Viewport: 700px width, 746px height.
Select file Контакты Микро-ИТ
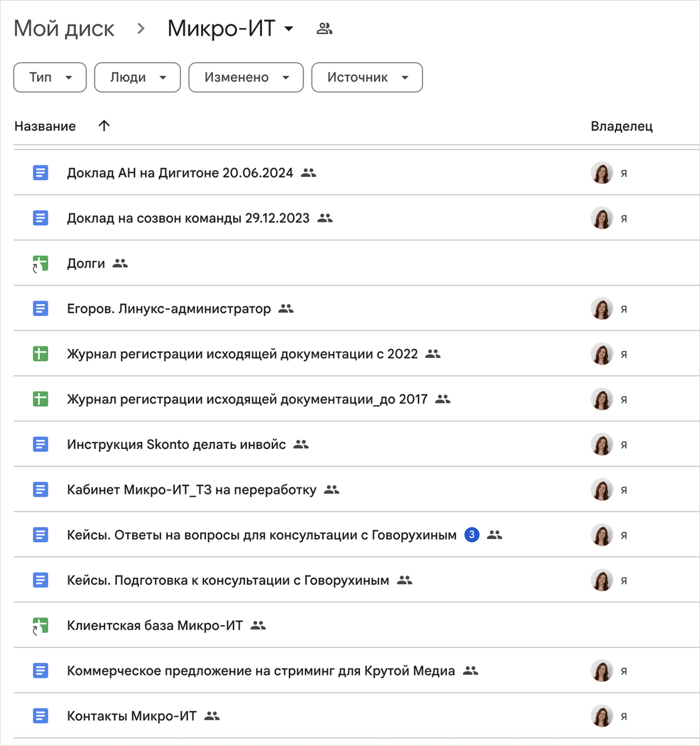tap(131, 716)
